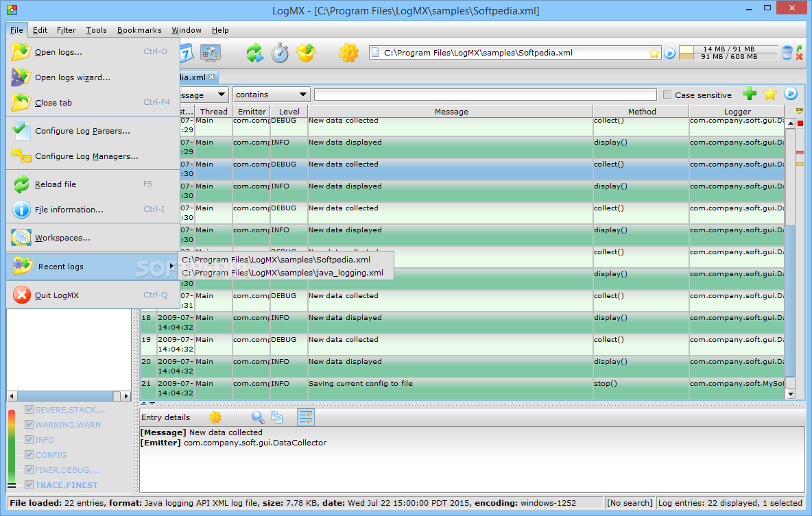This screenshot has width=812, height=516.
Task: Uncheck the CONFIG level checkbox
Action: (29, 454)
